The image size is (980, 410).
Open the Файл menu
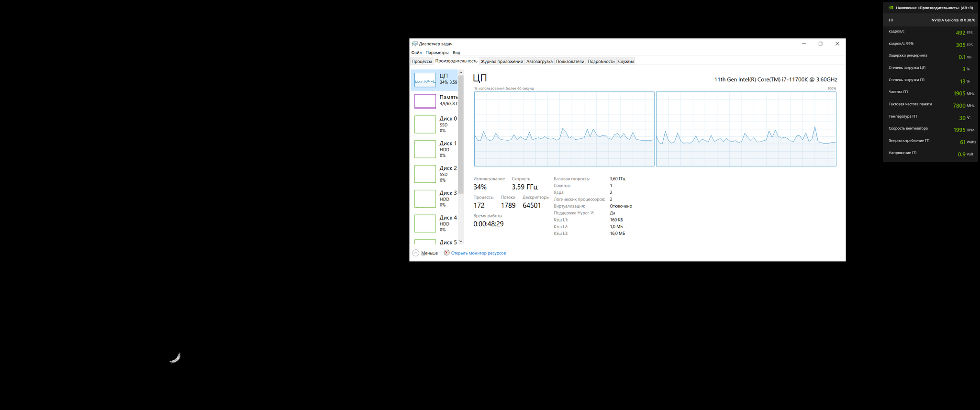416,53
